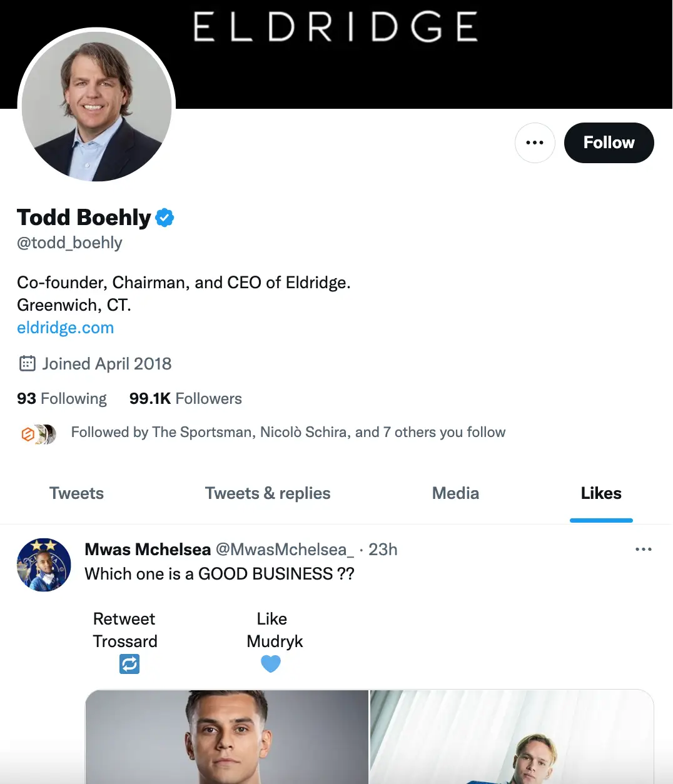Visit the eldridge.com link
Viewport: 673px width, 784px height.
65,327
